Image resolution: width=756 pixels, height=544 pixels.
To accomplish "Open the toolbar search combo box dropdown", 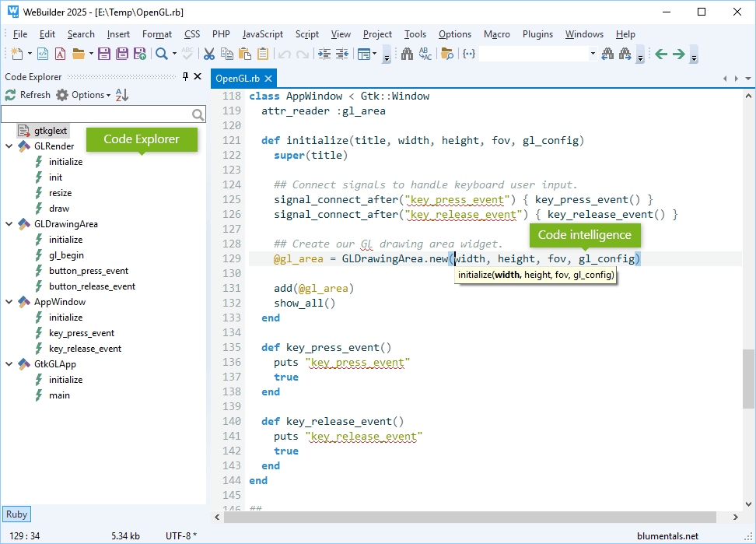I will click(593, 54).
